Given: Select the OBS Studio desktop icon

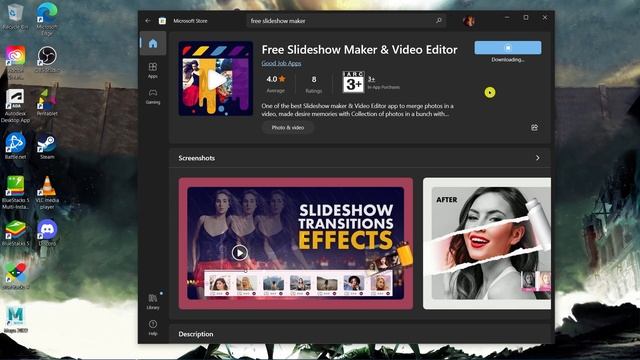Looking at the screenshot, I should pyautogui.click(x=47, y=59).
